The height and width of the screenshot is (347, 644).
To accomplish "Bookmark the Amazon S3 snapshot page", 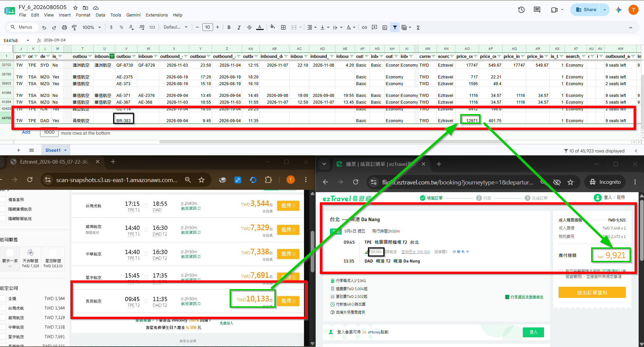I will click(201, 180).
